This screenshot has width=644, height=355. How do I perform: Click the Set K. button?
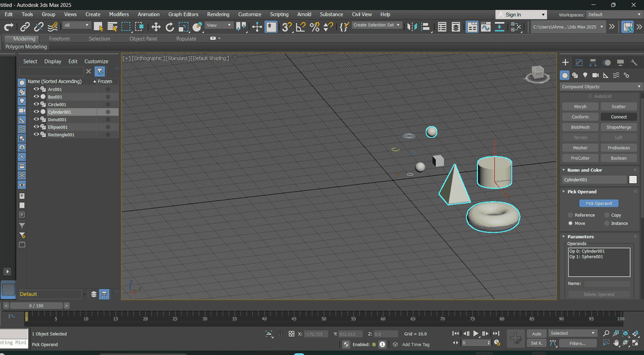point(536,343)
